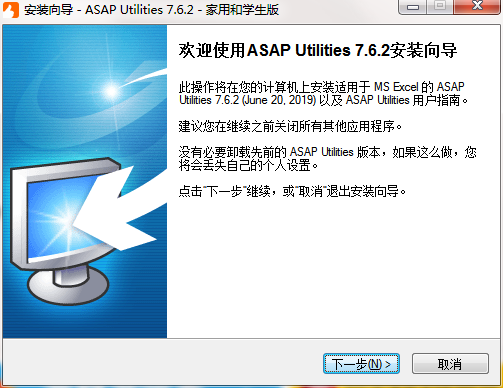Viewport: 503px width, 388px height.
Task: Click the orange installer icon in title bar
Action: point(11,9)
